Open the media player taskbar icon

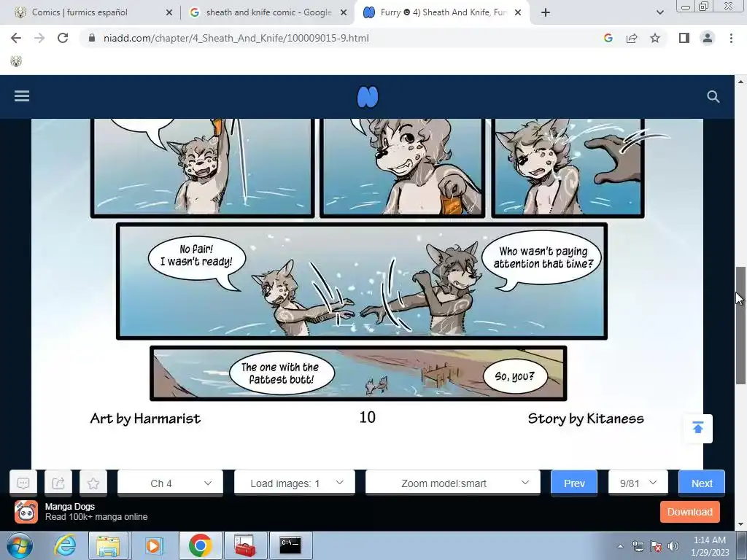click(154, 545)
